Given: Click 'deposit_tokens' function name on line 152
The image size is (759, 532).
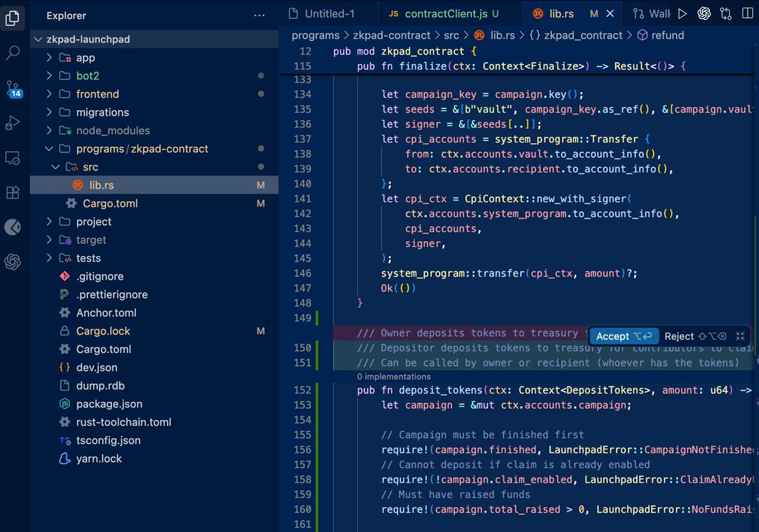Looking at the screenshot, I should (x=441, y=390).
